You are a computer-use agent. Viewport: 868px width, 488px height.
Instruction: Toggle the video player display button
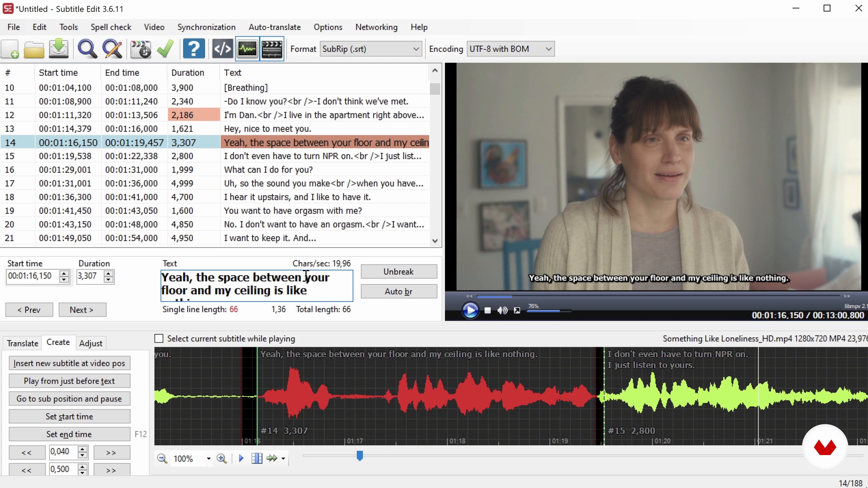pyautogui.click(x=272, y=49)
